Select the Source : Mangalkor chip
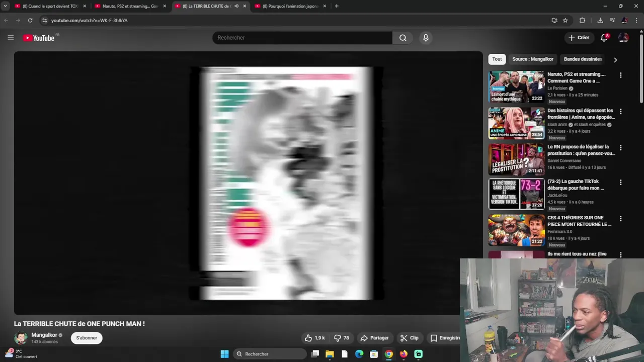The image size is (644, 362). click(x=533, y=59)
